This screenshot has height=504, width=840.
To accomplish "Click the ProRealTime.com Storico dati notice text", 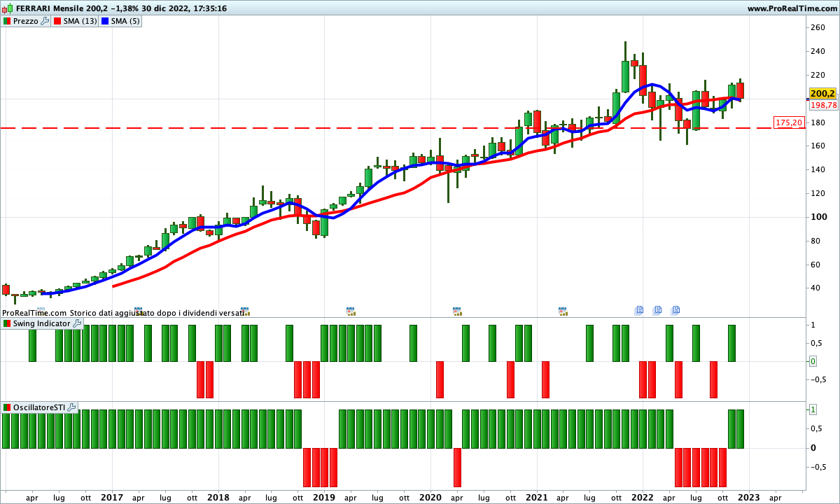I will click(123, 313).
